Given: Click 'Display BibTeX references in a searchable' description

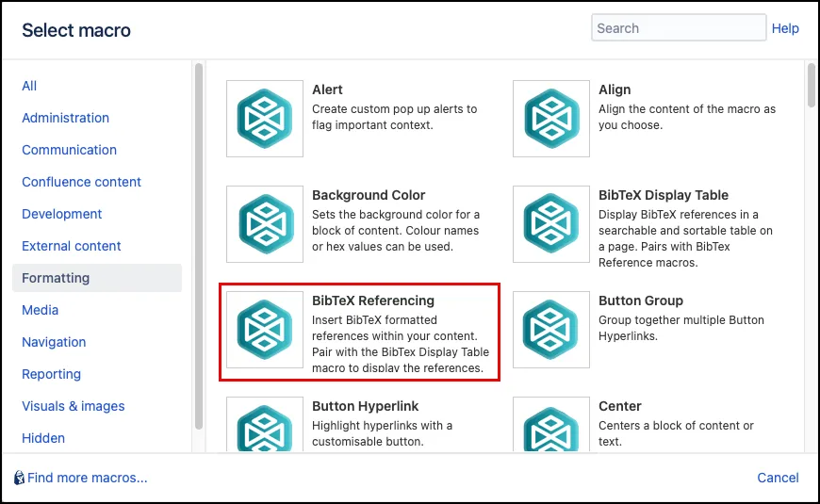Looking at the screenshot, I should point(685,238).
